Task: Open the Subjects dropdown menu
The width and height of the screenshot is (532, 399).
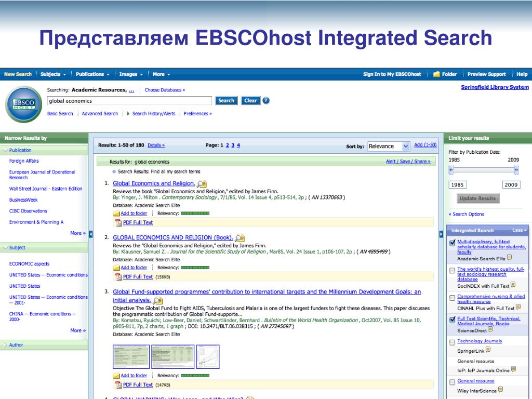Action: [x=54, y=74]
